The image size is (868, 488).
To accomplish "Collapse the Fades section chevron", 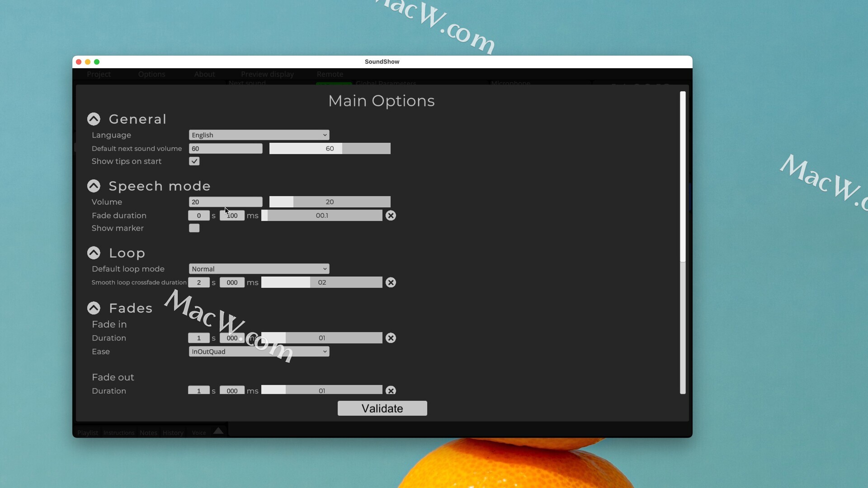I will pyautogui.click(x=94, y=308).
